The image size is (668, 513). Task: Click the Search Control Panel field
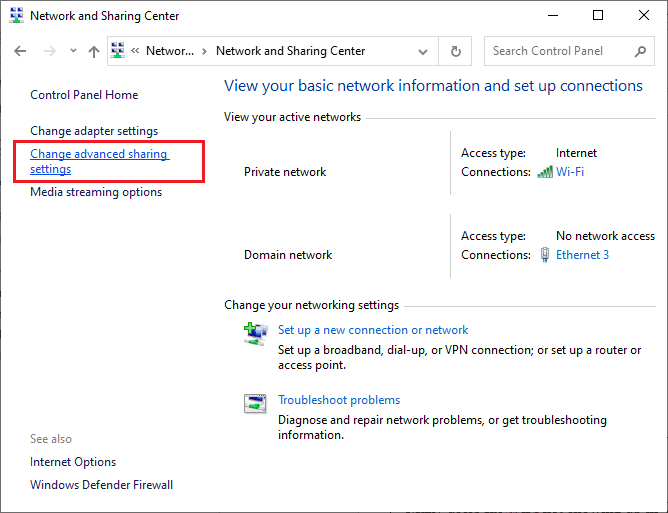(x=569, y=51)
